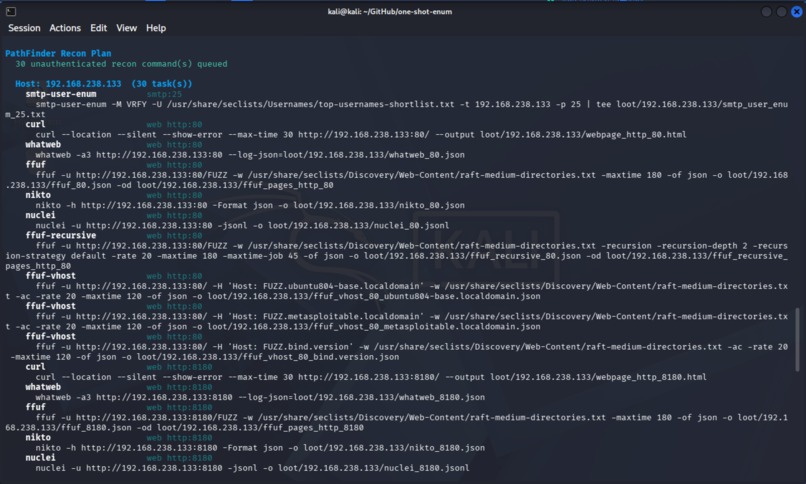Open the Actions menu
Image resolution: width=806 pixels, height=484 pixels.
[x=65, y=28]
